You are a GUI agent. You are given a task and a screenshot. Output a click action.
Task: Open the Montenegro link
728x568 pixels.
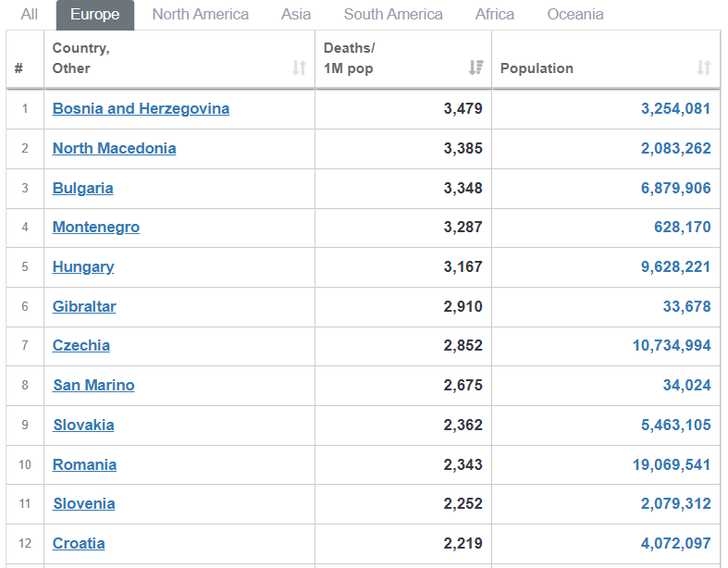tap(96, 228)
